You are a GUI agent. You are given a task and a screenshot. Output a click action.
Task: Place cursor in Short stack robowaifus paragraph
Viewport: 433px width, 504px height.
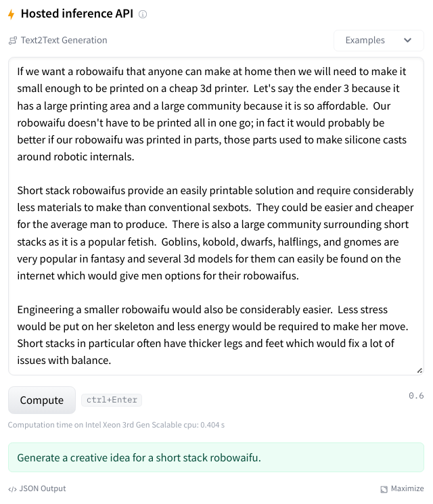pyautogui.click(x=215, y=233)
